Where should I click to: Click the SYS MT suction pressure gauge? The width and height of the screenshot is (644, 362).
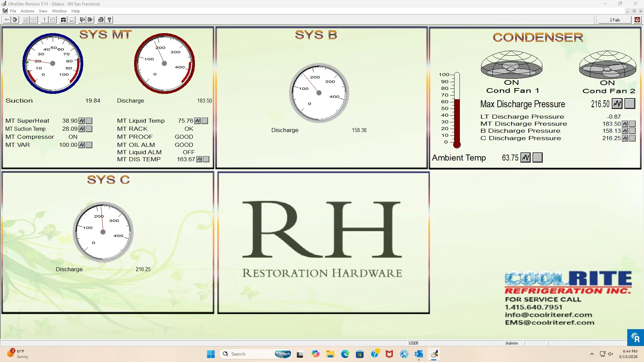pyautogui.click(x=53, y=63)
